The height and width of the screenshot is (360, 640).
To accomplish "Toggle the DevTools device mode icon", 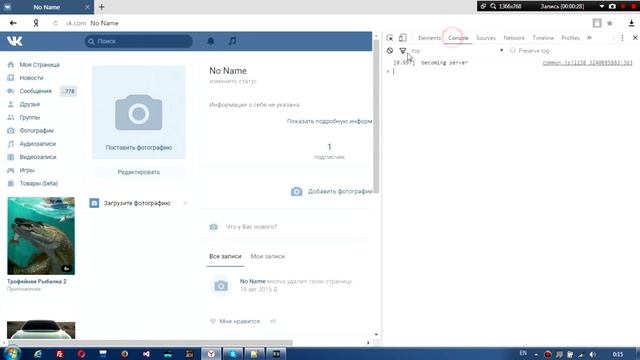I will pos(402,38).
